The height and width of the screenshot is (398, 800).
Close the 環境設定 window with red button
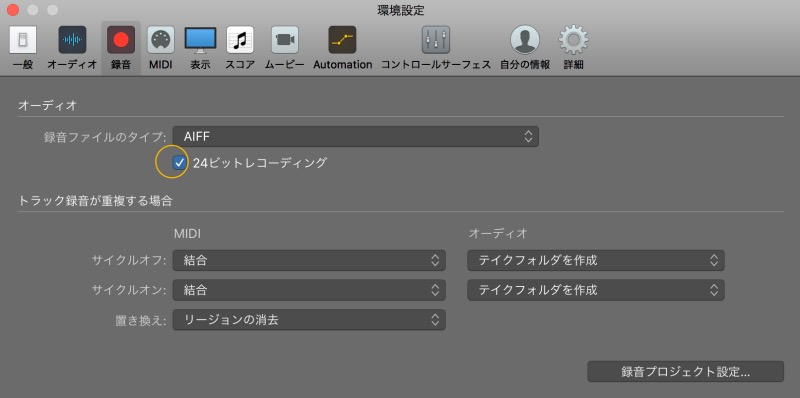[x=13, y=10]
